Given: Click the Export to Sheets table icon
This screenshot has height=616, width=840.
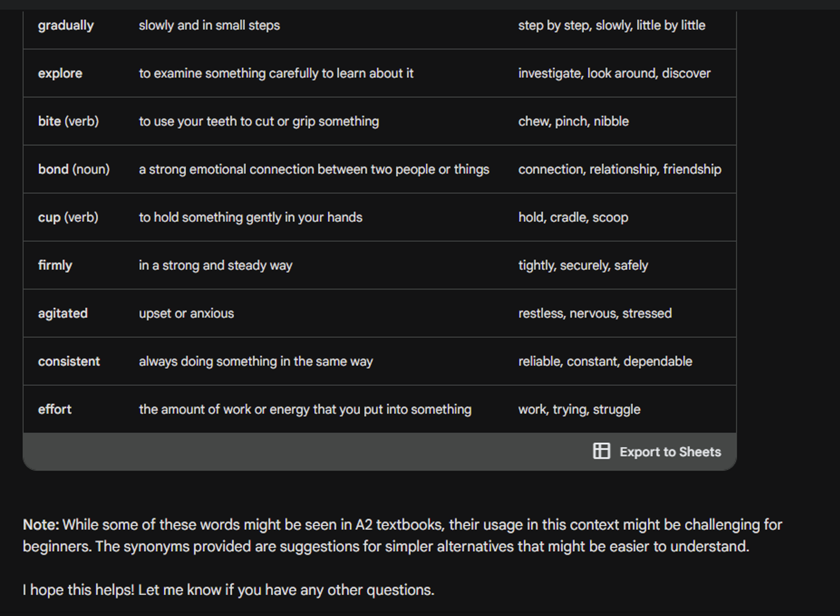Looking at the screenshot, I should tap(601, 451).
